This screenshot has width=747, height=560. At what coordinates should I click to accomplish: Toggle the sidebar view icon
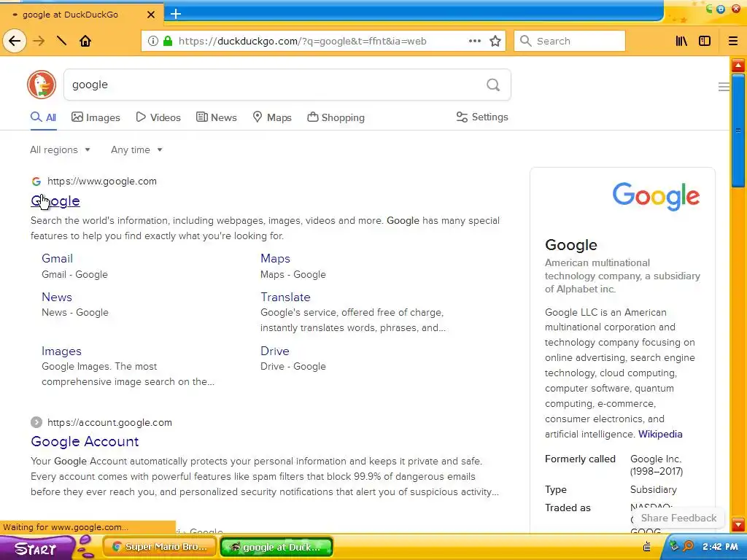coord(705,41)
